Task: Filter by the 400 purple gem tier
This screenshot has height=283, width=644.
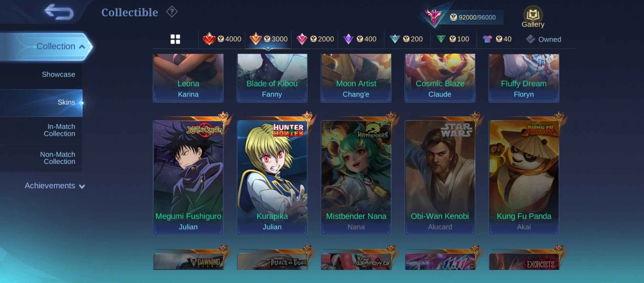Action: coord(360,39)
